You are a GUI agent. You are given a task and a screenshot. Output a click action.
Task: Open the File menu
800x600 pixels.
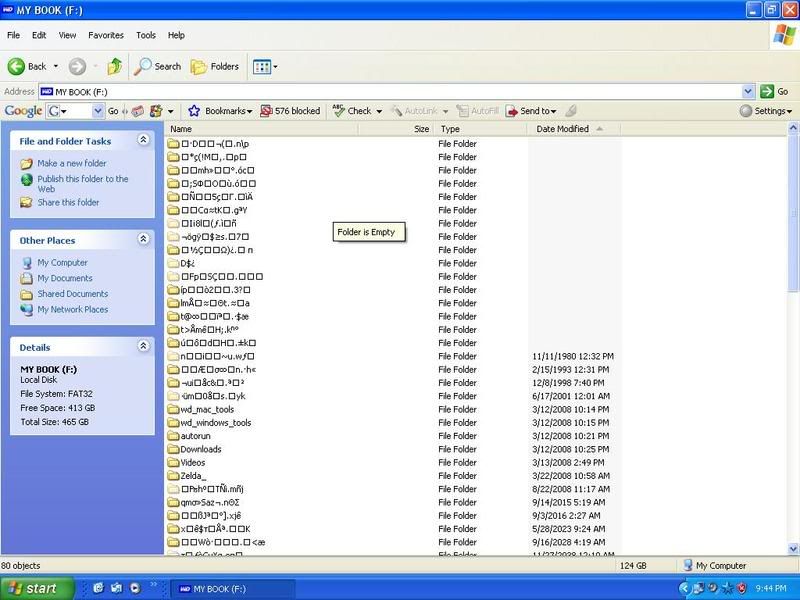tap(13, 35)
